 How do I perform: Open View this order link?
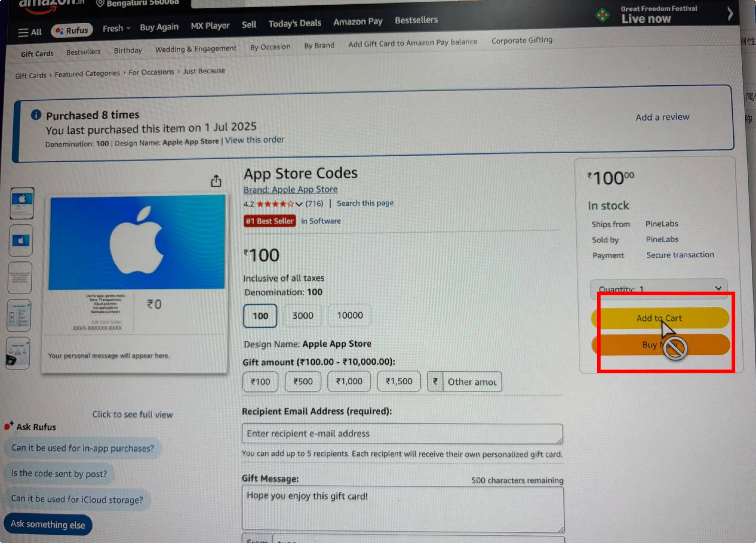(255, 140)
